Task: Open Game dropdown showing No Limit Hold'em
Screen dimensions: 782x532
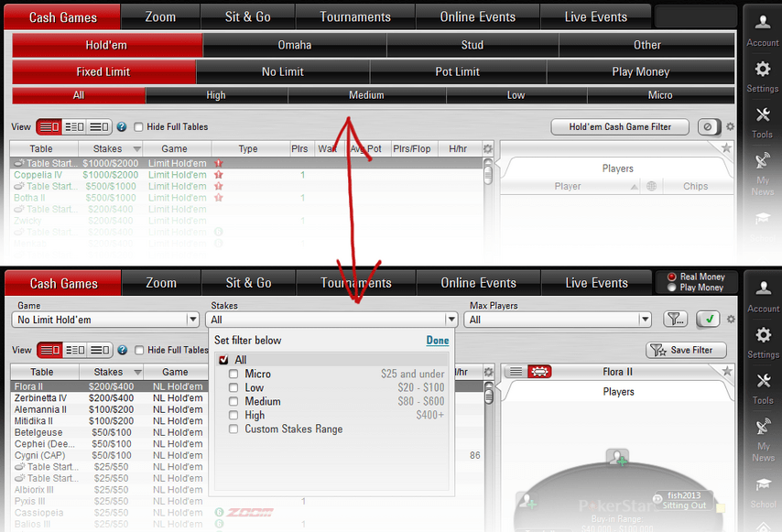Action: [105, 320]
